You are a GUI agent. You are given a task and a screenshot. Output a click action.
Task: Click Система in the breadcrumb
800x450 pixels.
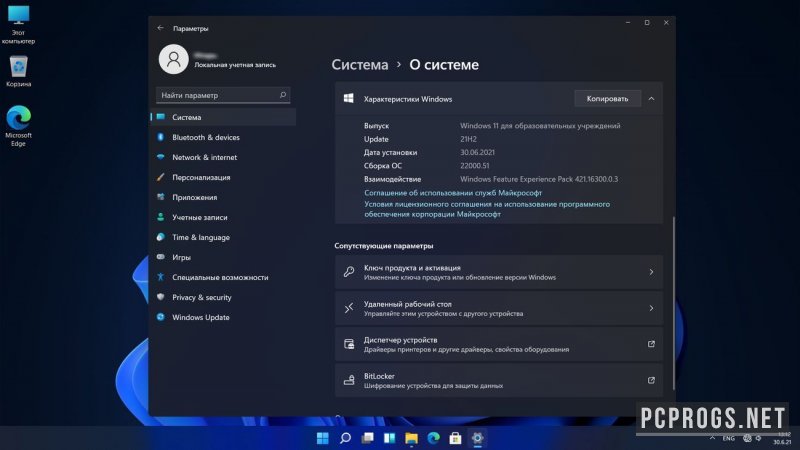pyautogui.click(x=360, y=65)
